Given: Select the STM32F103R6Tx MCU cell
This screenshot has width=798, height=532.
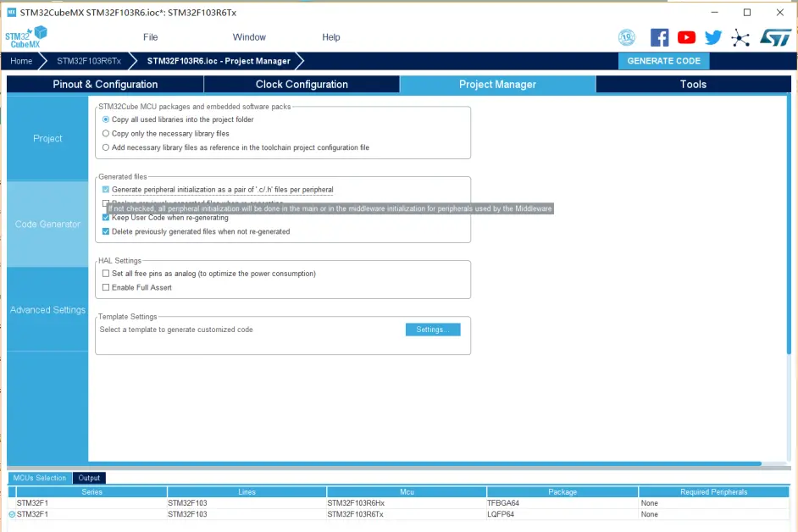Looking at the screenshot, I should [406, 514].
